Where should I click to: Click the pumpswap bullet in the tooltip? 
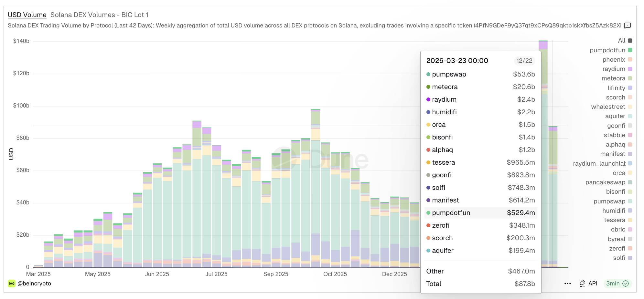(428, 74)
